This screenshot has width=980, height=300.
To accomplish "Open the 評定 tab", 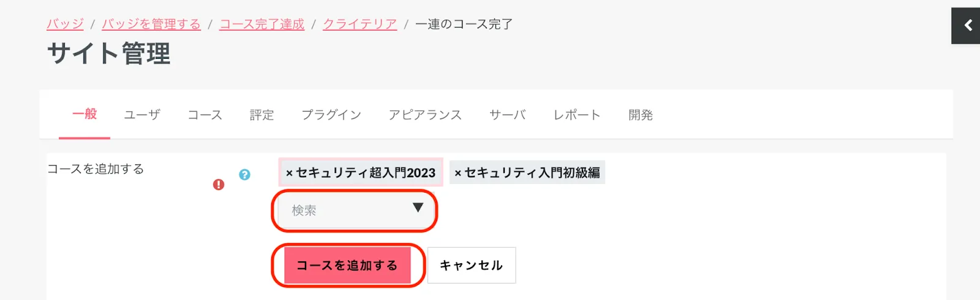I will click(262, 115).
